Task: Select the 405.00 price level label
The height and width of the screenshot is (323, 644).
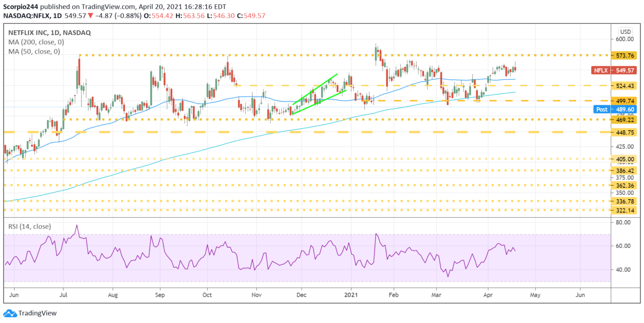Action: click(x=625, y=159)
